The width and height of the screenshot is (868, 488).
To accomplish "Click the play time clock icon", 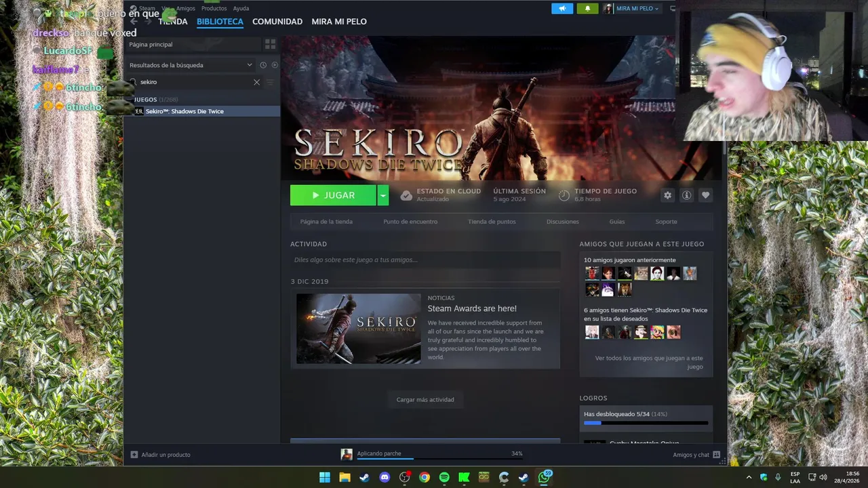I will (564, 195).
